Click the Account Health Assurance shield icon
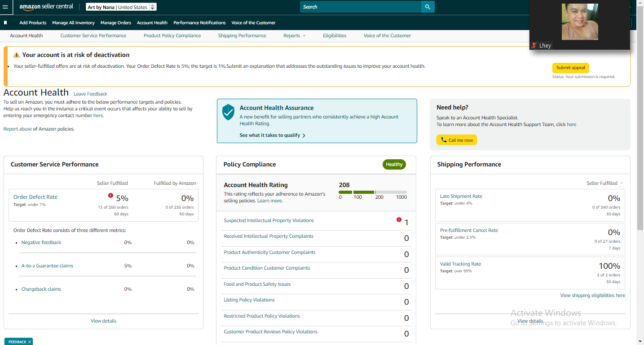 click(x=229, y=112)
